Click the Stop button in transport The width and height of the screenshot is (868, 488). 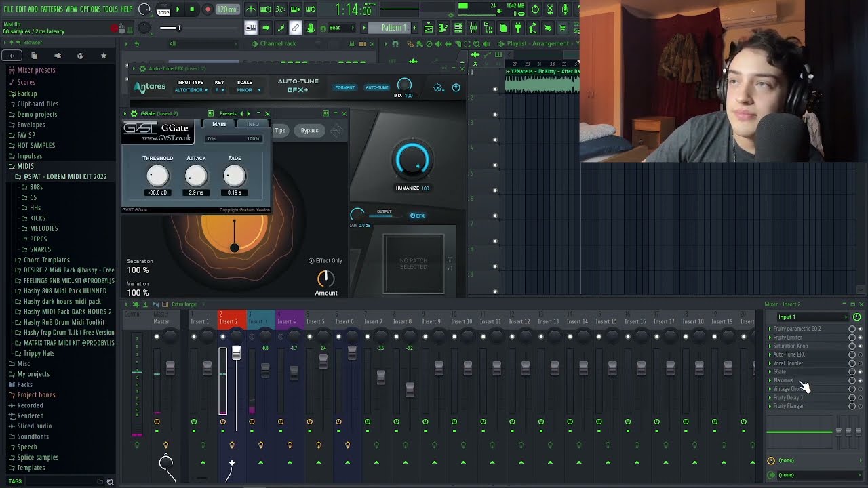pyautogui.click(x=192, y=9)
